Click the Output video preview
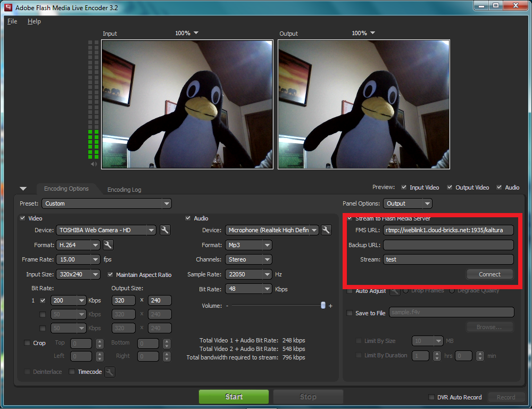The image size is (532, 409). 364,104
